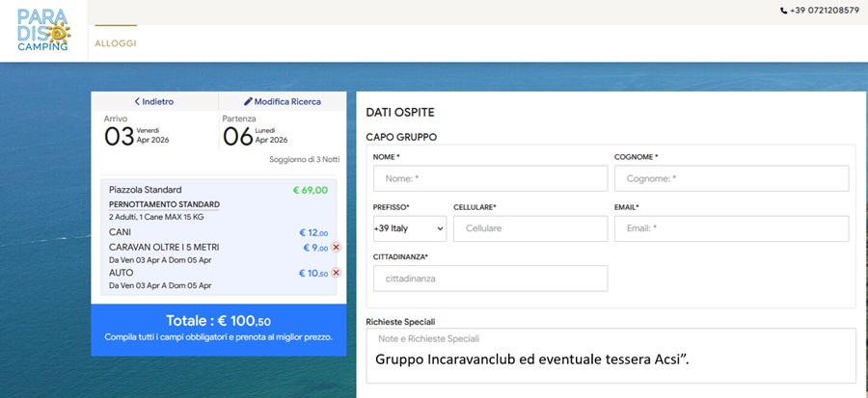The image size is (868, 398).
Task: Click into the Cellulare phone field
Action: pos(529,228)
